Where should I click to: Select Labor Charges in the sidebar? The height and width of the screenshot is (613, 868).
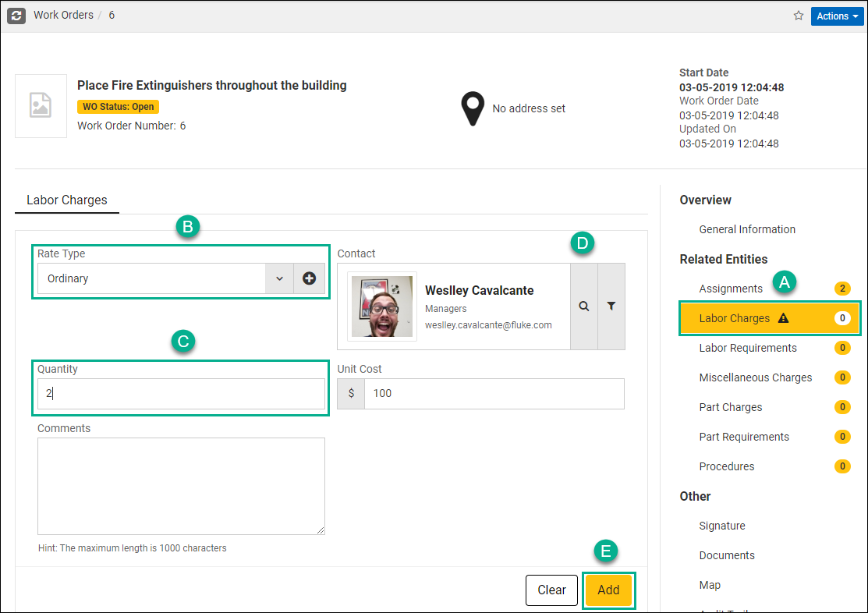[x=770, y=318]
